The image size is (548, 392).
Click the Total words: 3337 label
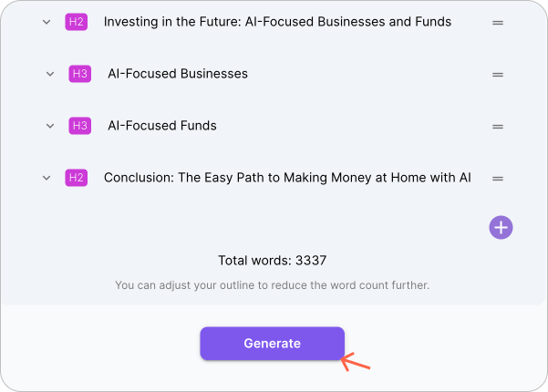(273, 261)
